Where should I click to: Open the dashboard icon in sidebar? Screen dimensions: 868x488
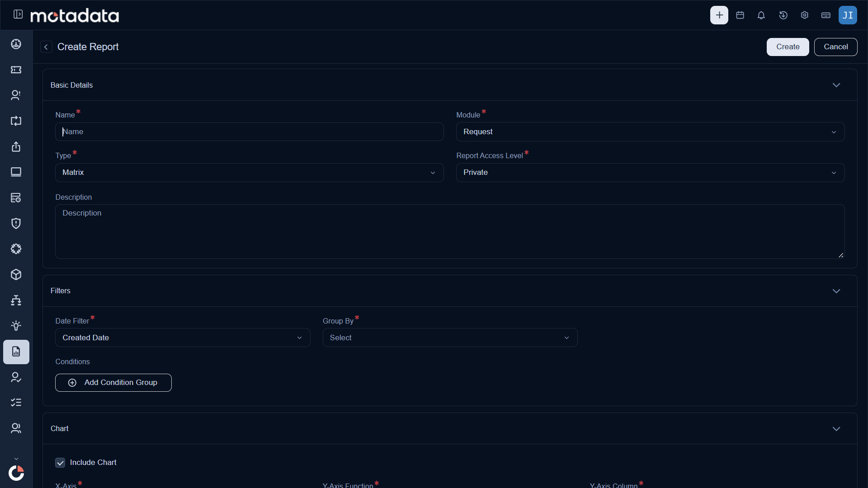click(16, 44)
